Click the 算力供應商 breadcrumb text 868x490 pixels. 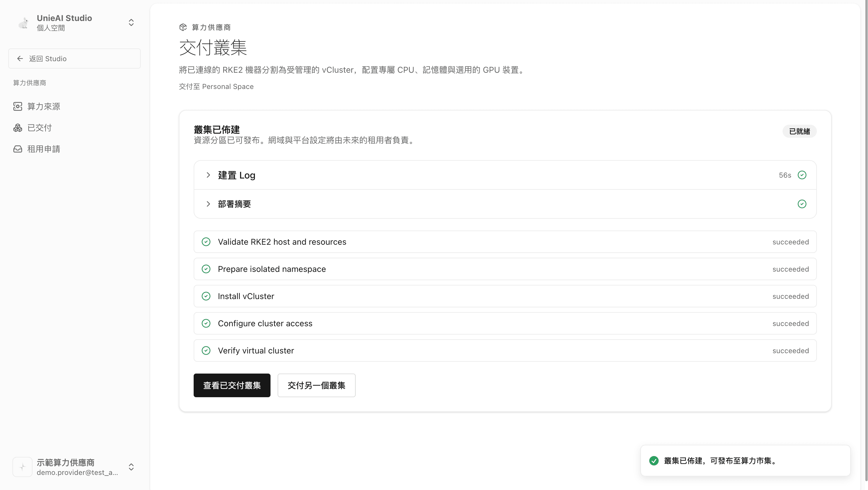(211, 27)
